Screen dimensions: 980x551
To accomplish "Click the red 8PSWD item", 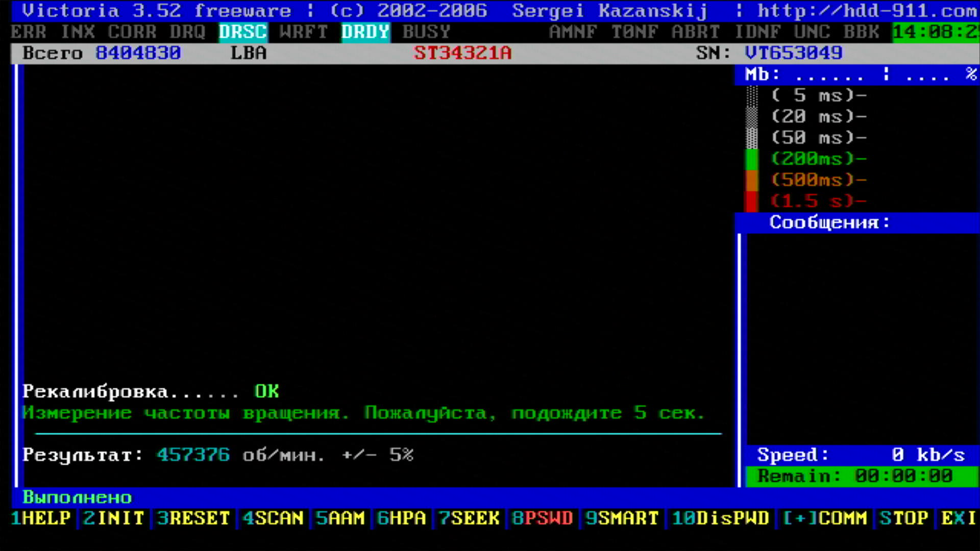I will (x=542, y=518).
